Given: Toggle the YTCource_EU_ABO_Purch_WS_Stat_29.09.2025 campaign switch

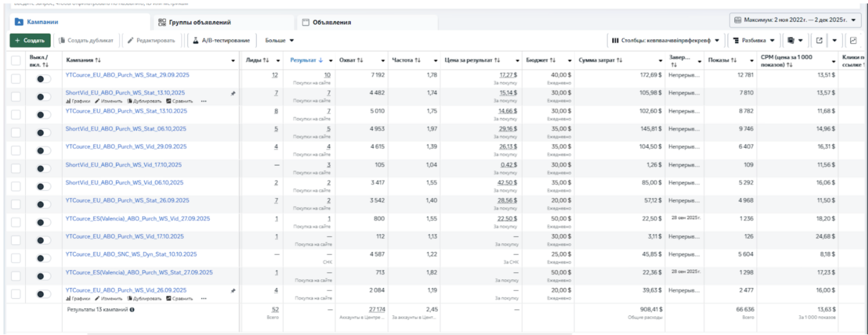Looking at the screenshot, I should tap(43, 79).
